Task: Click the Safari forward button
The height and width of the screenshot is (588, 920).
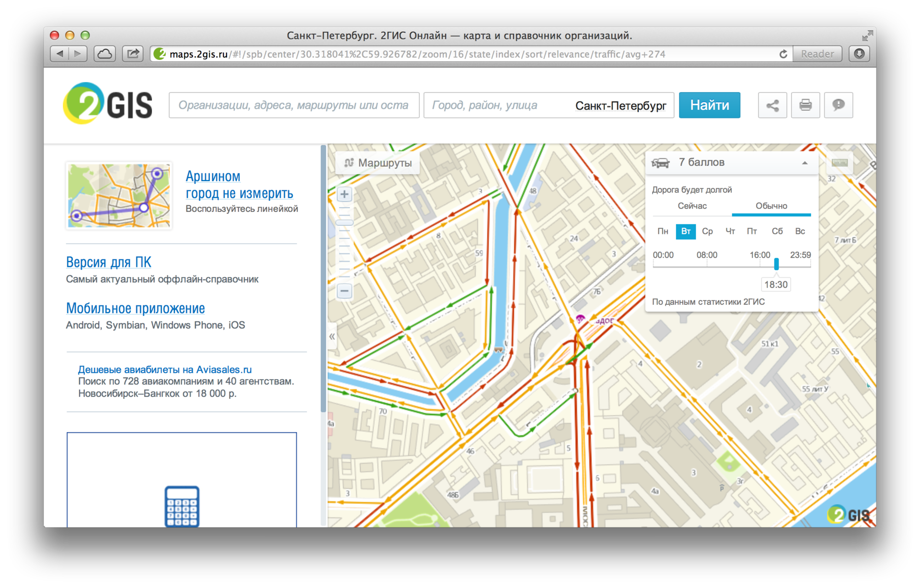Action: point(78,54)
